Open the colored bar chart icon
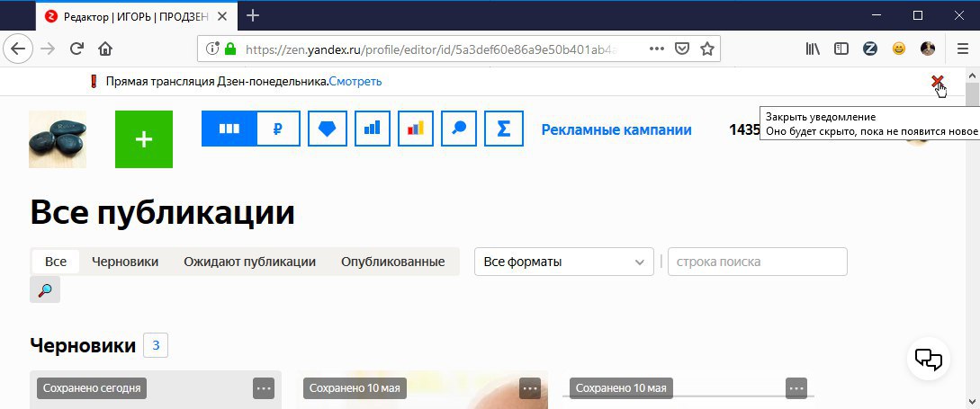Image resolution: width=980 pixels, height=409 pixels. pyautogui.click(x=416, y=129)
